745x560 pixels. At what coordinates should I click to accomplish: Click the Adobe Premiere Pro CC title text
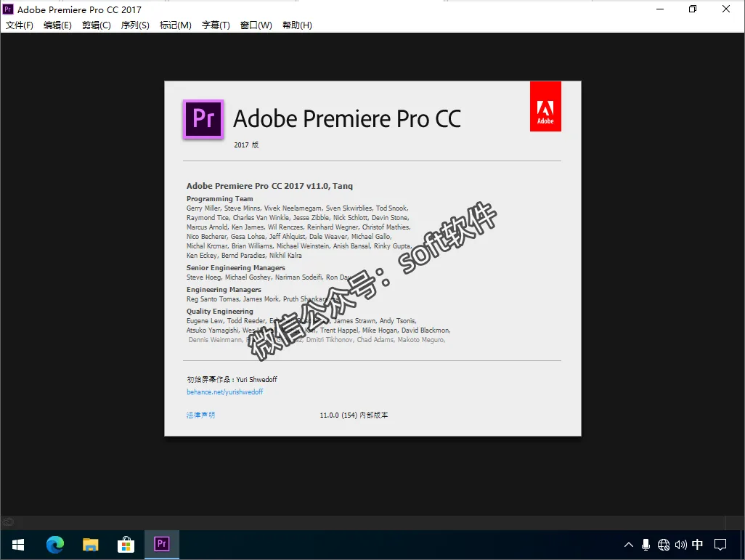pyautogui.click(x=347, y=119)
